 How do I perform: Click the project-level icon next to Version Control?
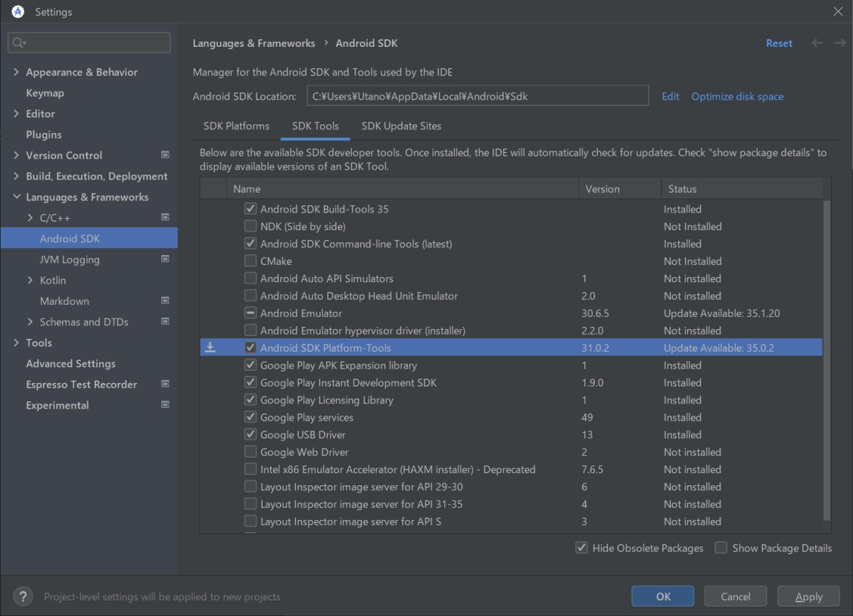(x=165, y=155)
